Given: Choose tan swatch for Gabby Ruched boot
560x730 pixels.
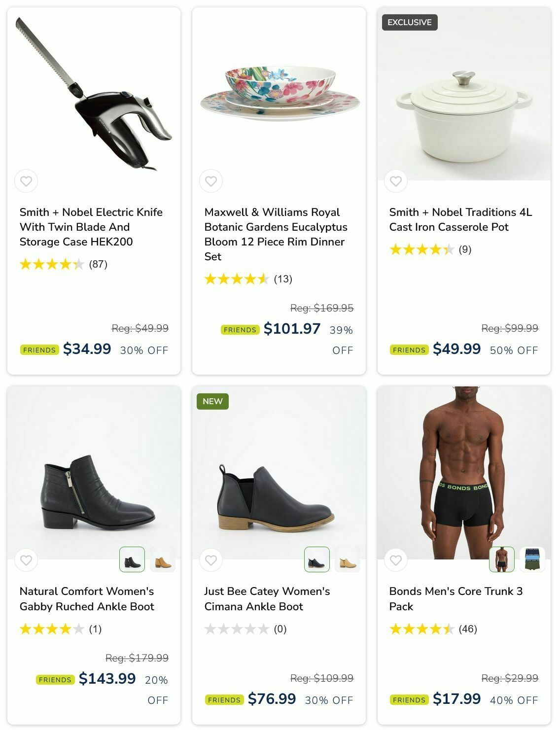Looking at the screenshot, I should 162,559.
